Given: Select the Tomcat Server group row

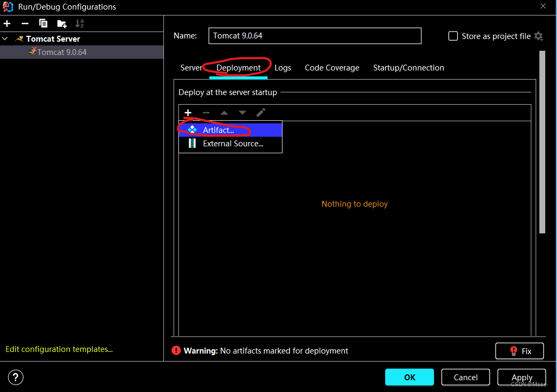Looking at the screenshot, I should pos(82,39).
